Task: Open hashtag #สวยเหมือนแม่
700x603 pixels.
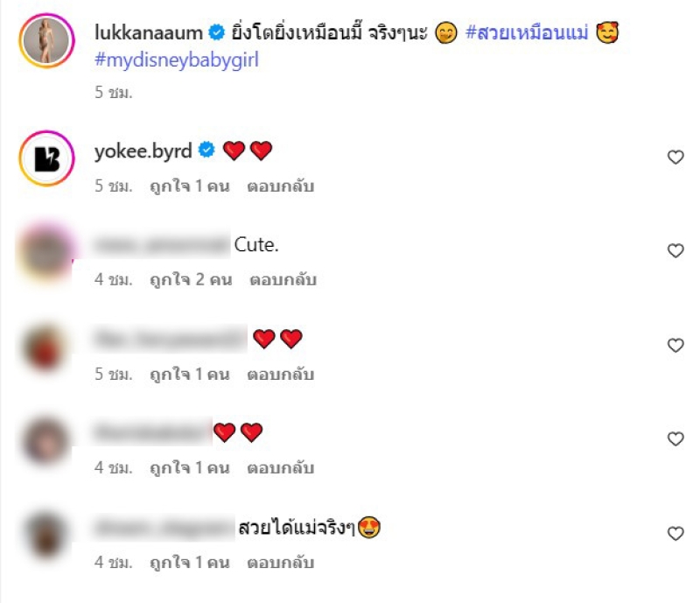Action: 527,32
